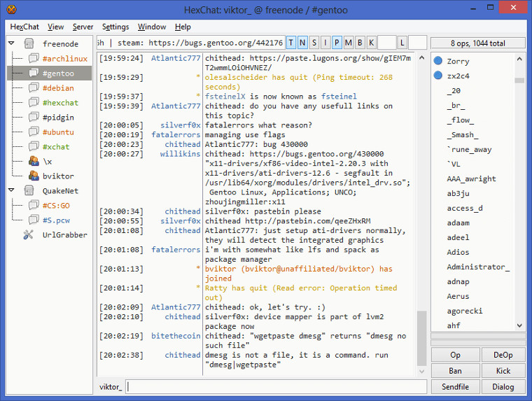The width and height of the screenshot is (532, 401).
Task: Collapse the QuakeNet server tree
Action: tap(12, 190)
